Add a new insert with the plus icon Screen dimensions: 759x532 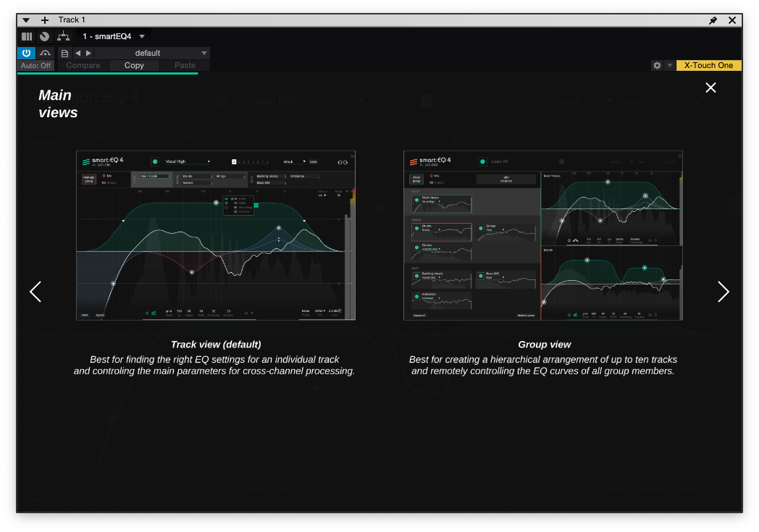(44, 20)
